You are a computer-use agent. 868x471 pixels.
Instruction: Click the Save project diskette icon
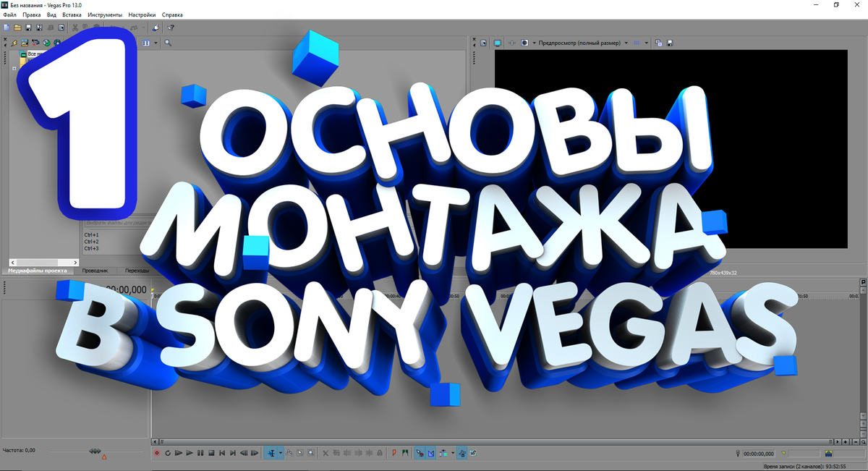tap(28, 27)
